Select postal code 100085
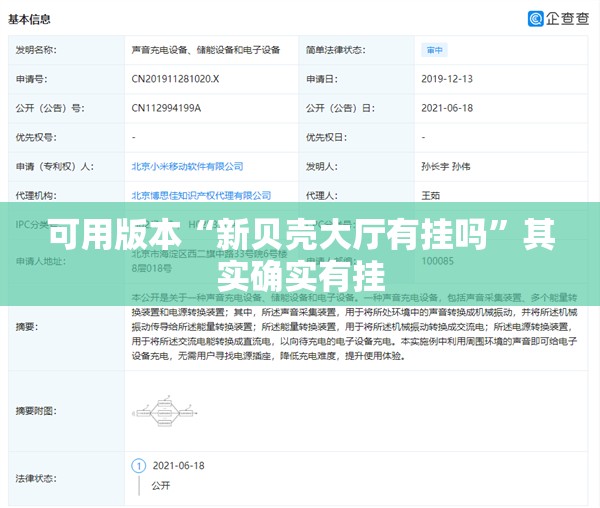Viewport: 600px width, 508px height. (437, 261)
